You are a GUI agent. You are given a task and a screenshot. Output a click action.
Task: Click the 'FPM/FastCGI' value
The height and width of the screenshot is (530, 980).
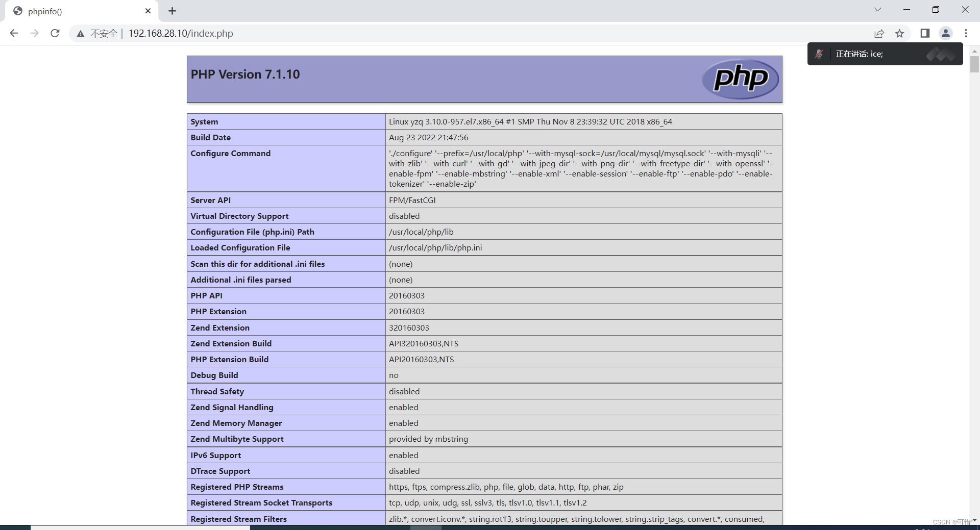pyautogui.click(x=412, y=200)
